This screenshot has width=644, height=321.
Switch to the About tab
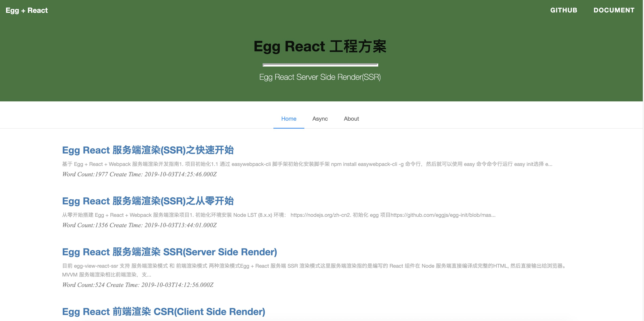(351, 119)
